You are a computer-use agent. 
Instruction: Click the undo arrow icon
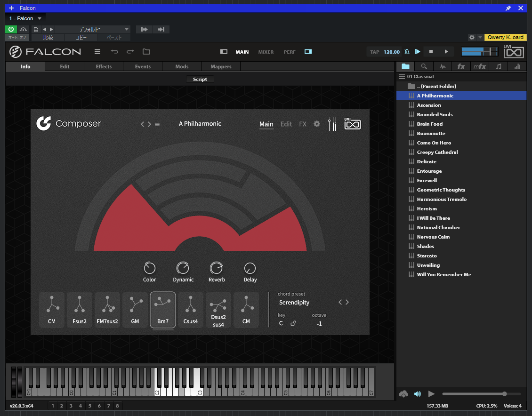114,52
